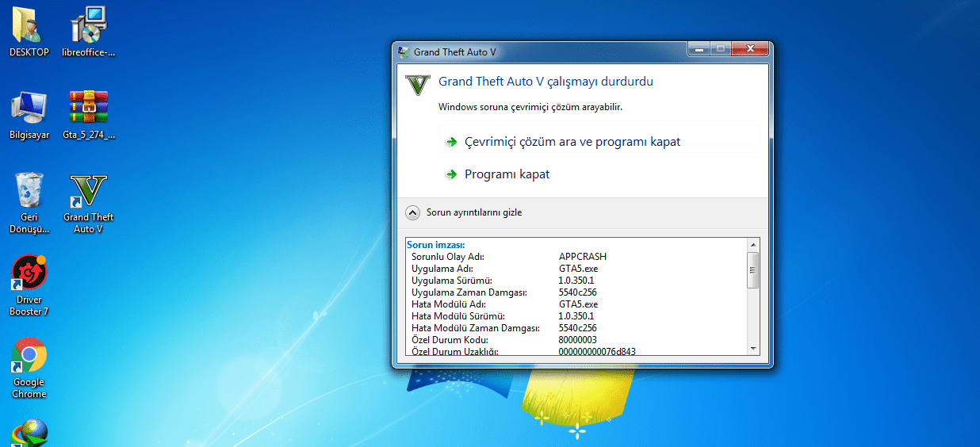This screenshot has height=447, width=980.
Task: Select the libreoffice installer icon
Action: coord(89,30)
